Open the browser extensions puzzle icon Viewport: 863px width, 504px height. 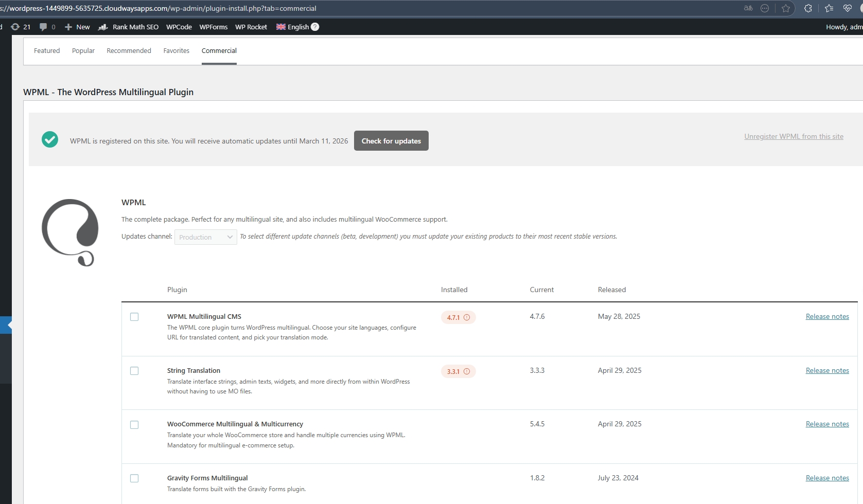[x=808, y=8]
